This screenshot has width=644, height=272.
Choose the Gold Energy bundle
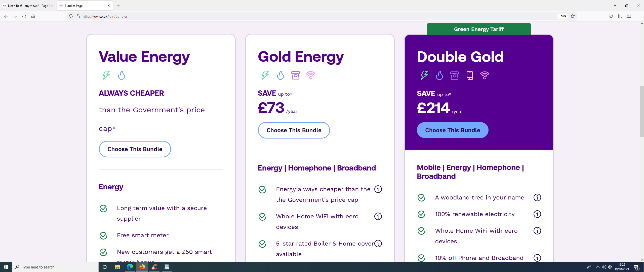tap(294, 130)
